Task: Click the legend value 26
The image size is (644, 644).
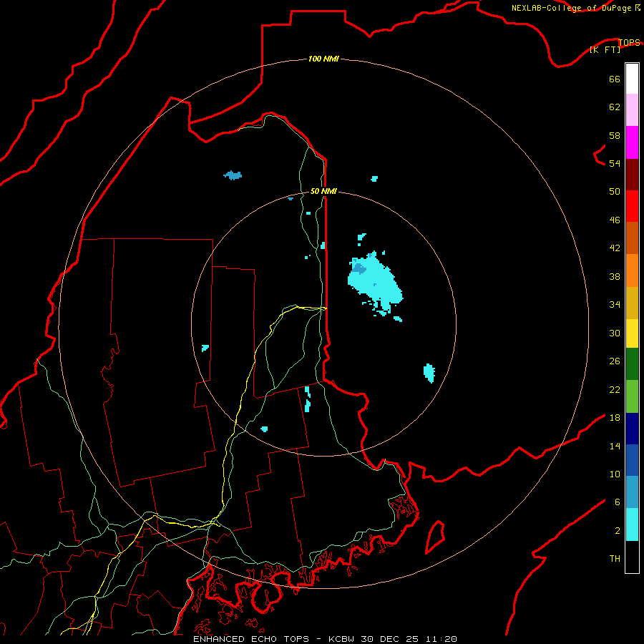Action: point(615,361)
